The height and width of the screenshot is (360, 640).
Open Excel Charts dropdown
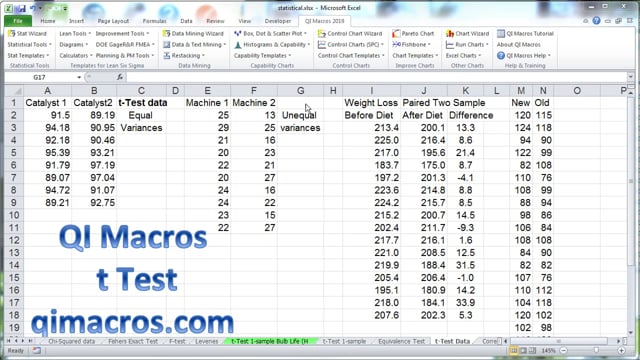point(463,56)
